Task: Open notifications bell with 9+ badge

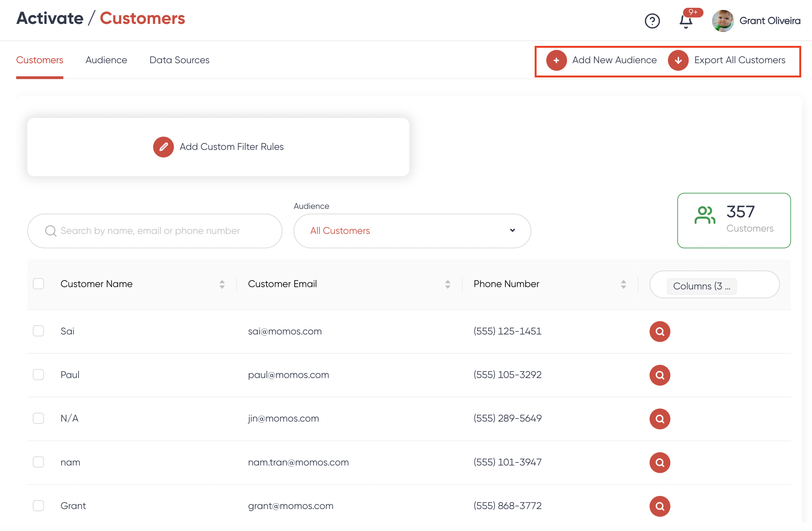Action: click(x=686, y=21)
